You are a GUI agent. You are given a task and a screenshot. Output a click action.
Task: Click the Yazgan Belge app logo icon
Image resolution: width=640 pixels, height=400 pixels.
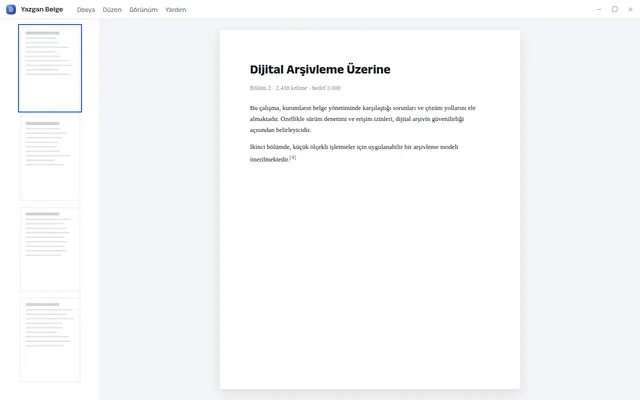pos(11,9)
